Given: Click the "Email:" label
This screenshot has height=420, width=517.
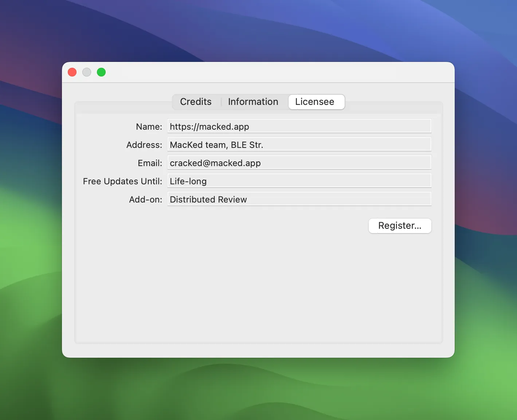Looking at the screenshot, I should (x=150, y=163).
